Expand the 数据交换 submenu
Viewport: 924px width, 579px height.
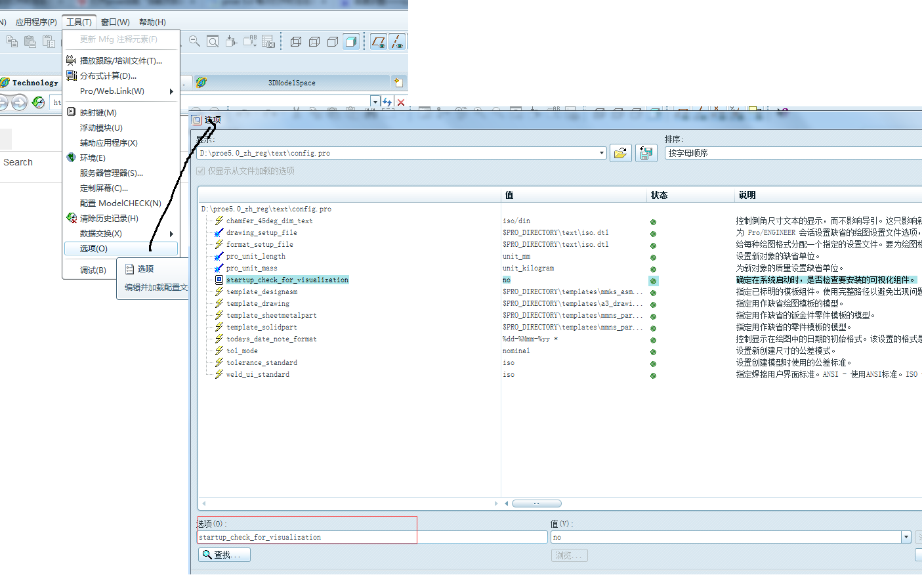[x=171, y=234]
